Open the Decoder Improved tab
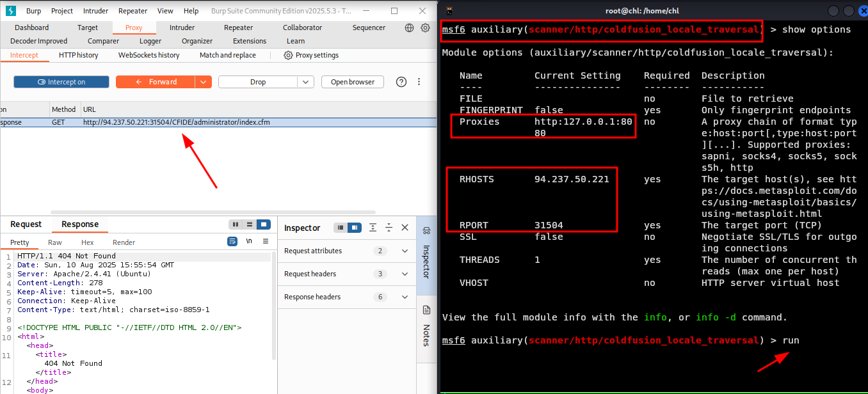The width and height of the screenshot is (868, 394). [x=39, y=41]
